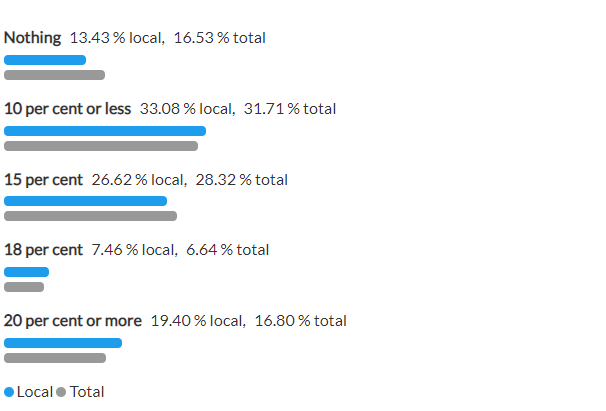Click the gray total bar for 18 per cent
Screen dimensions: 606x411
[x=24, y=287]
